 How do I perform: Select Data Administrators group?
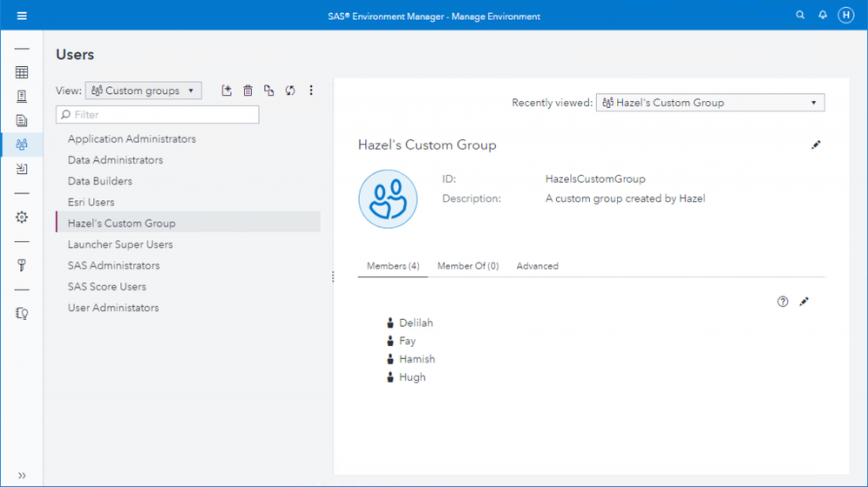click(x=189, y=160)
